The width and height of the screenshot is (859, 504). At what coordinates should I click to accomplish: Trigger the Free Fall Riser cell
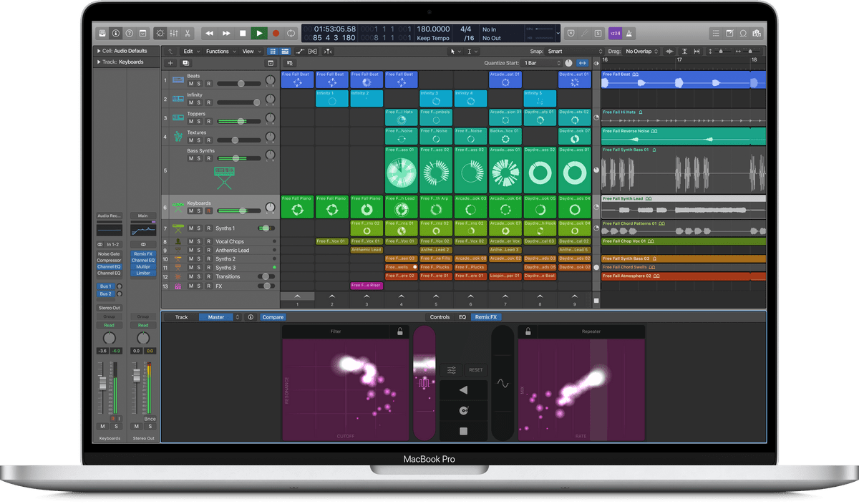point(367,286)
